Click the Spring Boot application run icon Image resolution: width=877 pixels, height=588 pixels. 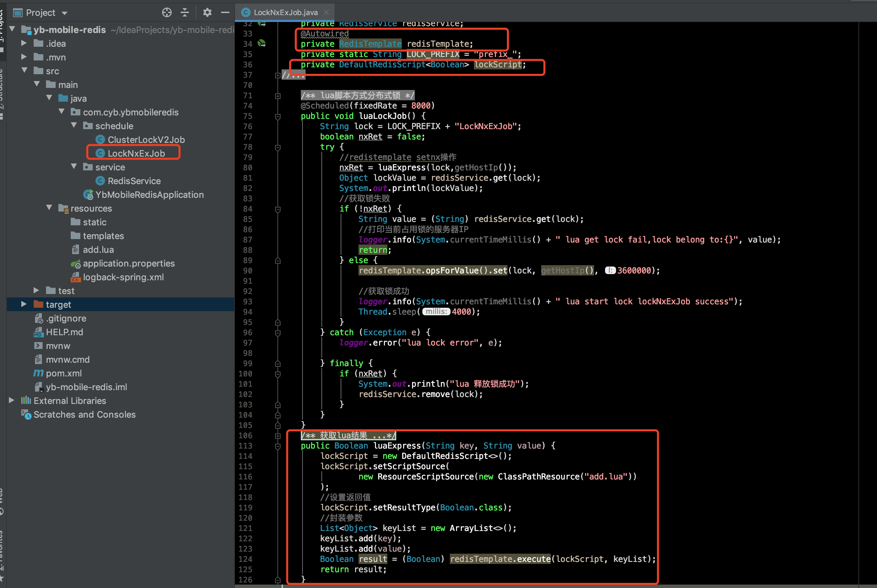[x=88, y=195]
